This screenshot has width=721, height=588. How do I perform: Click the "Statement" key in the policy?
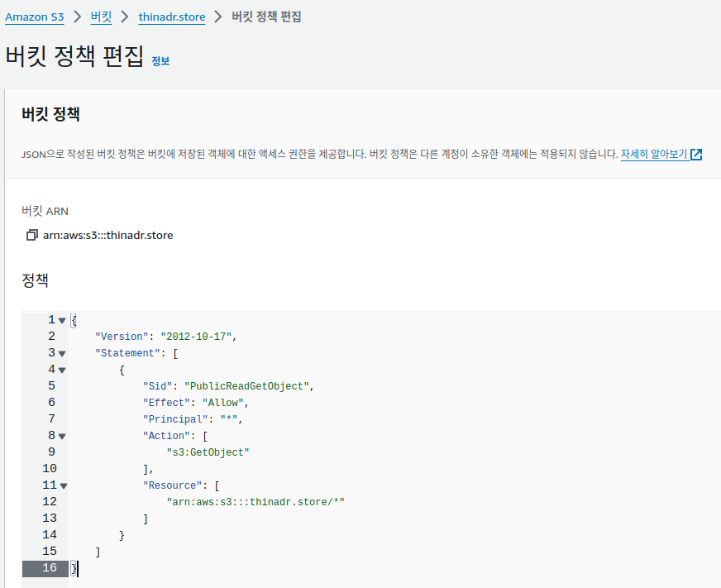click(x=127, y=353)
